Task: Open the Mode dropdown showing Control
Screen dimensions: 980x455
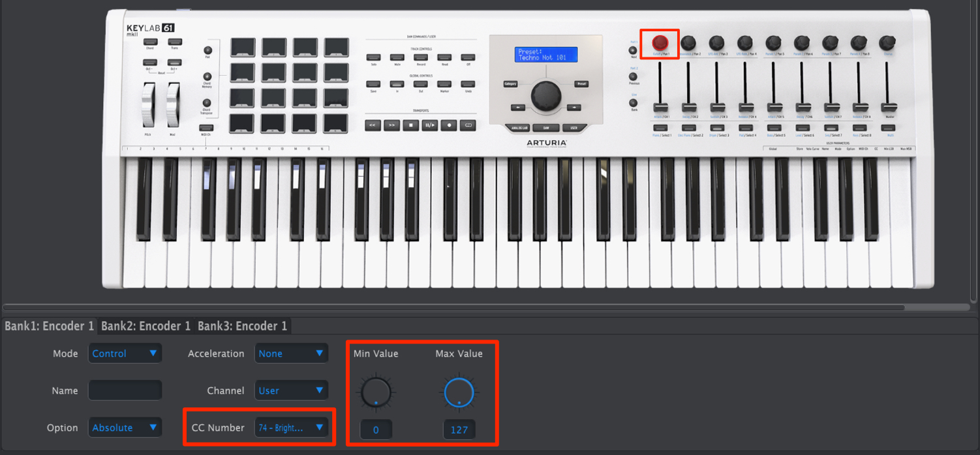Action: click(125, 354)
